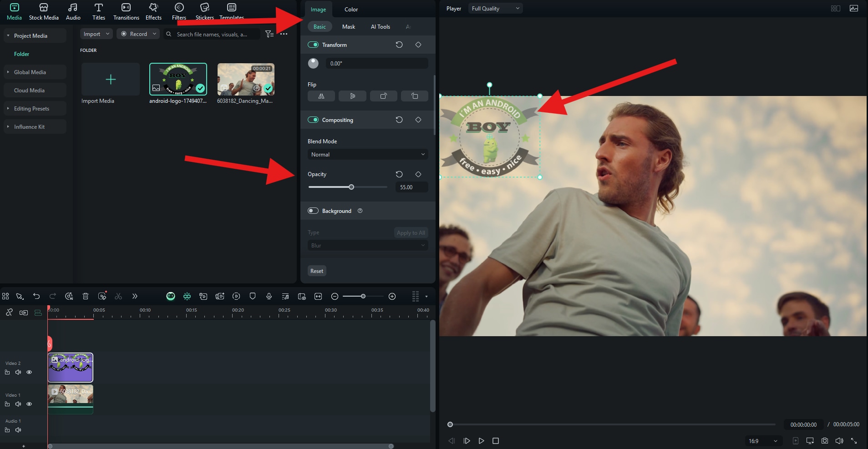Click the Opacity slider handle
Image resolution: width=868 pixels, height=449 pixels.
point(351,187)
